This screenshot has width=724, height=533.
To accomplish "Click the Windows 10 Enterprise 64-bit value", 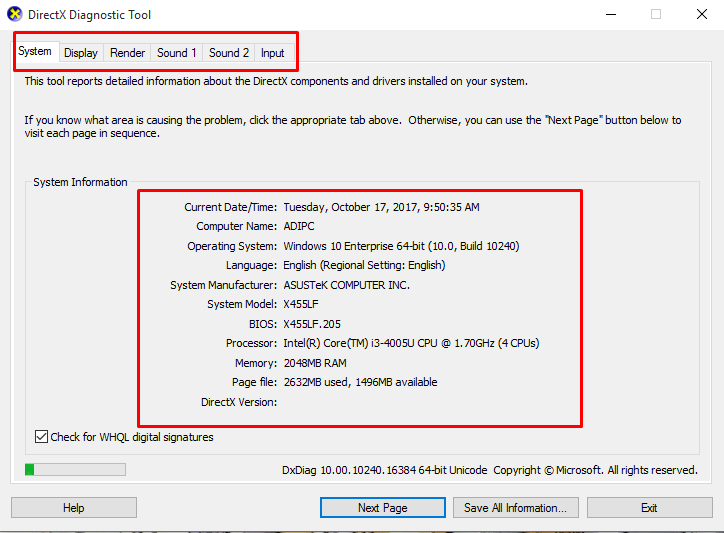I will pyautogui.click(x=401, y=246).
